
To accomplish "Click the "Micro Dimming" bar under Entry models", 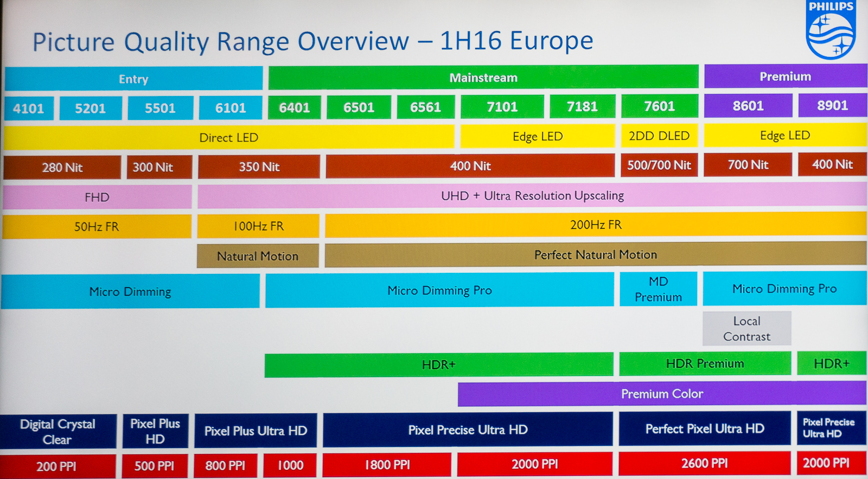I will pyautogui.click(x=130, y=291).
